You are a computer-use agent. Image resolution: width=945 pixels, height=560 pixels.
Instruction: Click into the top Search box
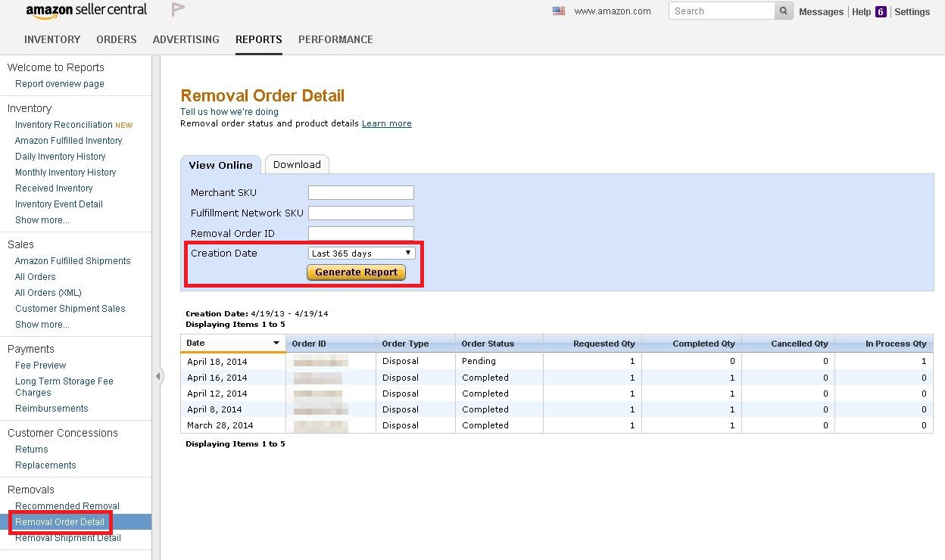pyautogui.click(x=722, y=11)
